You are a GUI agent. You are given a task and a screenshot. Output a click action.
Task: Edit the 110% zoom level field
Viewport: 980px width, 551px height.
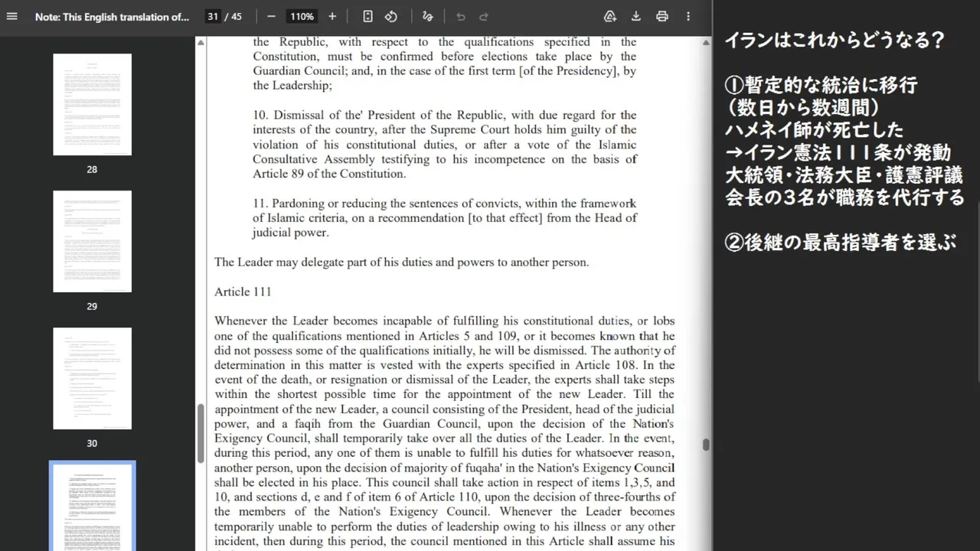(302, 16)
